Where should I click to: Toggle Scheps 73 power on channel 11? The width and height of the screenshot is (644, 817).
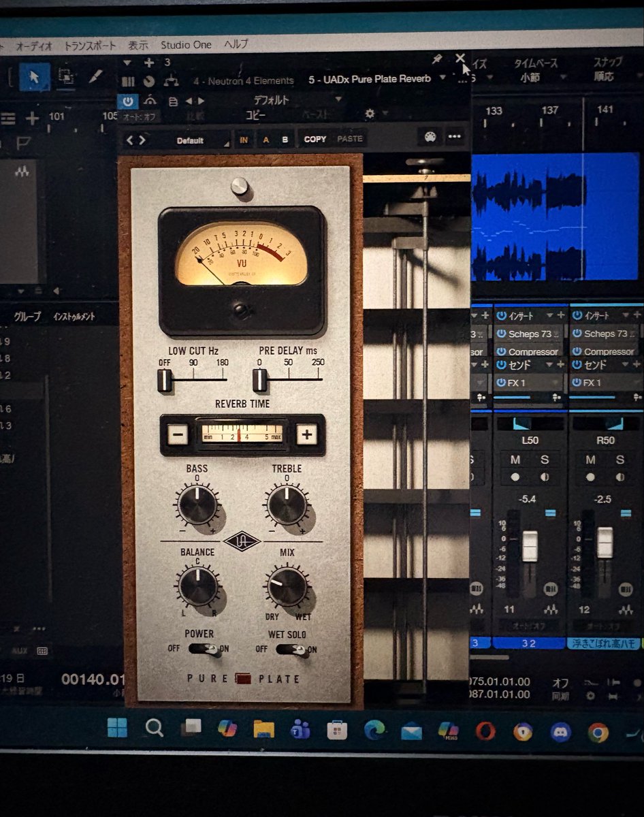point(502,334)
